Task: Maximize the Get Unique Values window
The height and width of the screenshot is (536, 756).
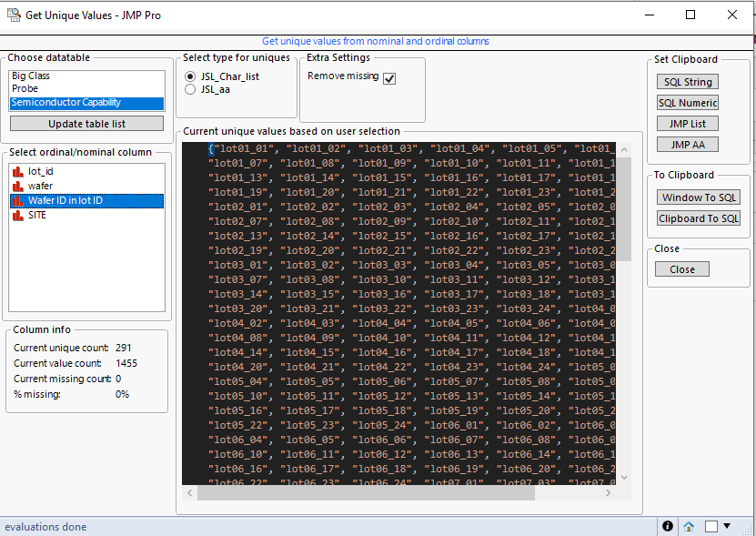Action: point(690,15)
